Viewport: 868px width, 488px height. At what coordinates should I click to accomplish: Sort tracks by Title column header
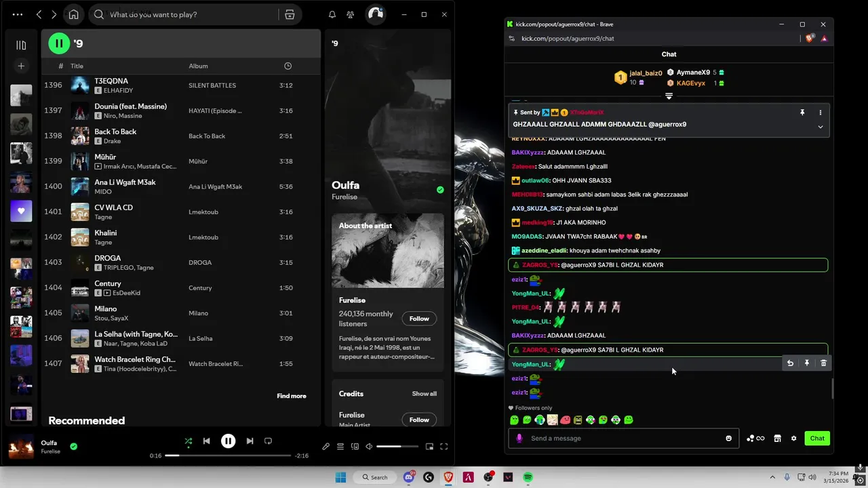[77, 66]
